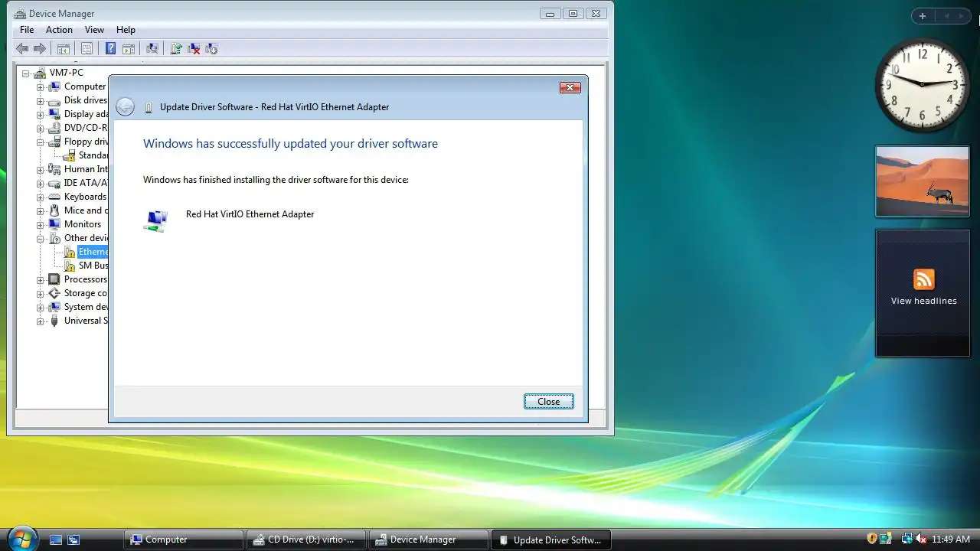Click the red X Uninstall device icon

point(194,48)
